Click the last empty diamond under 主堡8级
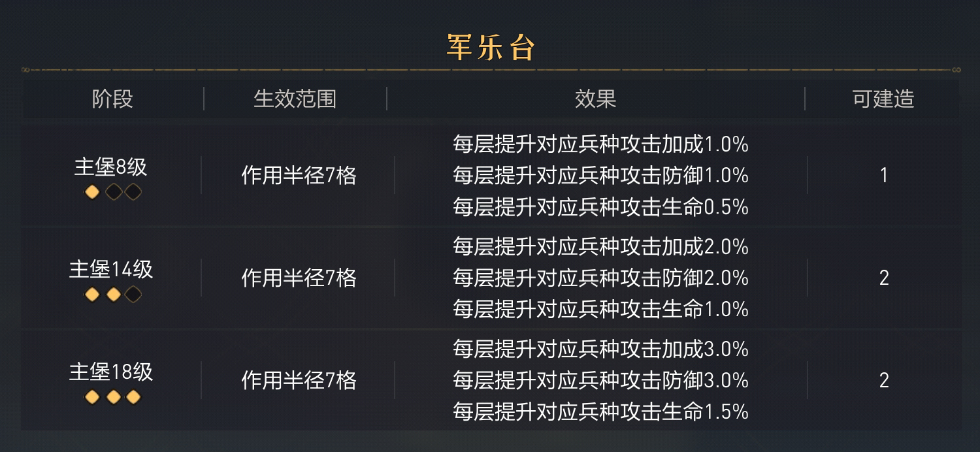The image size is (980, 452). (x=133, y=192)
